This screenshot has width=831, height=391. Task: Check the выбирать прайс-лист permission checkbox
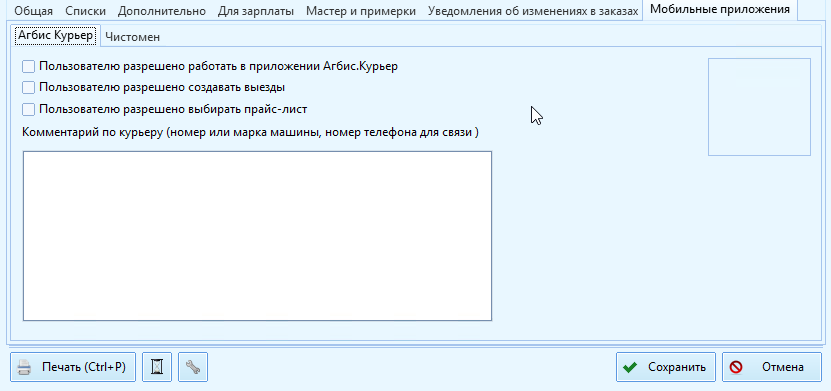29,109
